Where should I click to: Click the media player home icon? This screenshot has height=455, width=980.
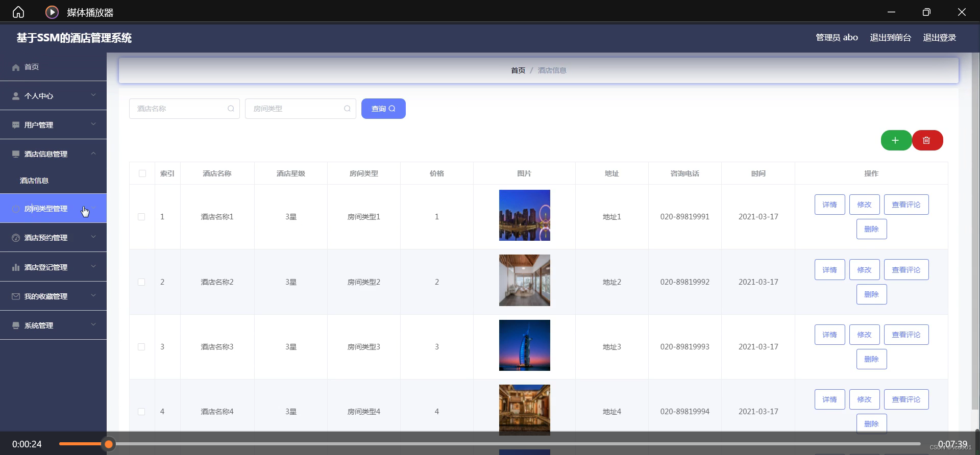(x=18, y=12)
